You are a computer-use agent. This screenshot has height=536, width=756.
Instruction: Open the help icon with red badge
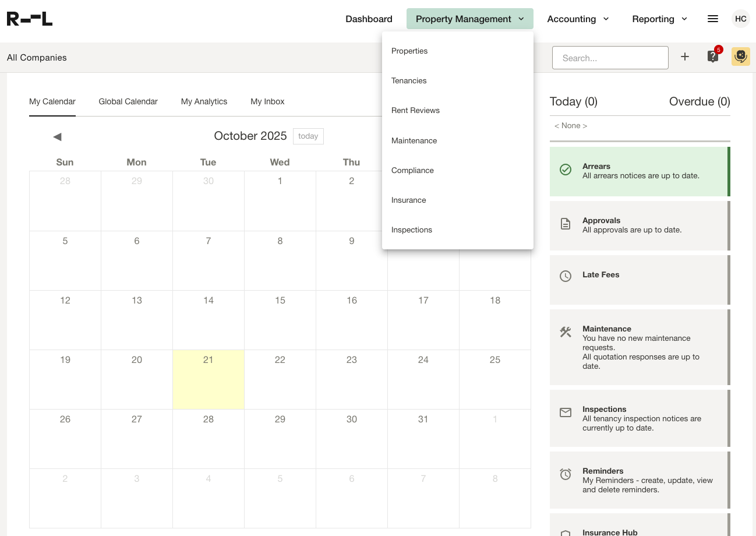click(x=713, y=57)
